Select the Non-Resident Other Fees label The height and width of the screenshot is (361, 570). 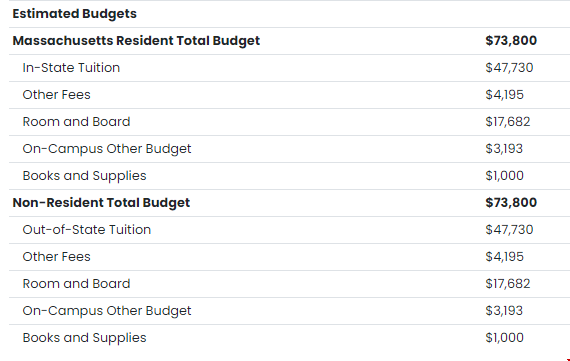click(x=56, y=257)
